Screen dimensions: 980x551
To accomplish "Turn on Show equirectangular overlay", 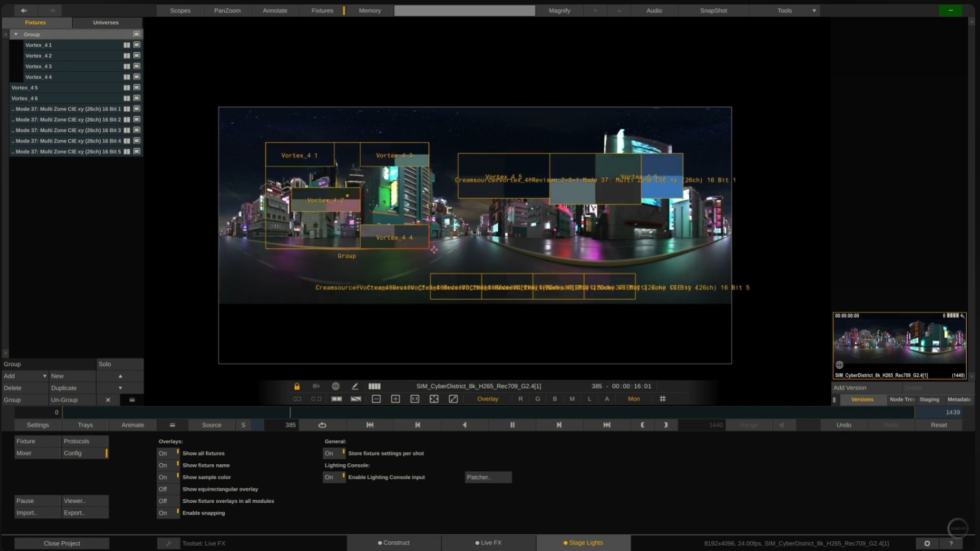I will pos(168,489).
